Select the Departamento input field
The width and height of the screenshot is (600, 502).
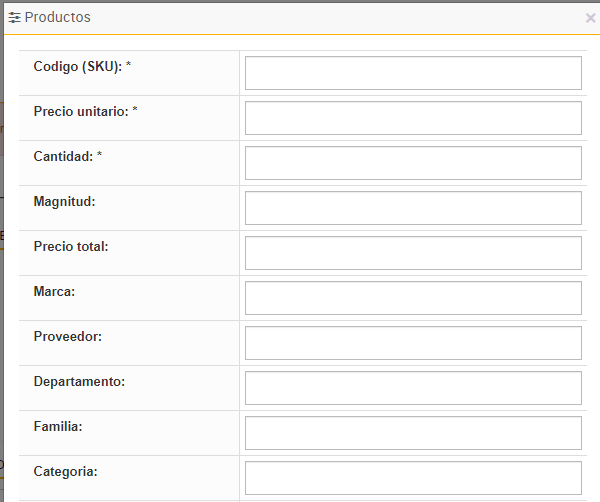[x=413, y=388]
